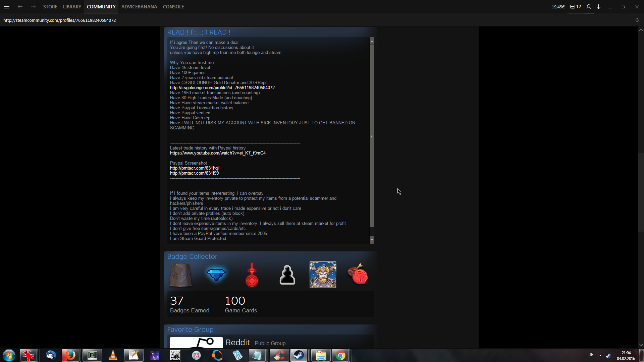
Task: Click the red apple badge
Action: point(358,275)
